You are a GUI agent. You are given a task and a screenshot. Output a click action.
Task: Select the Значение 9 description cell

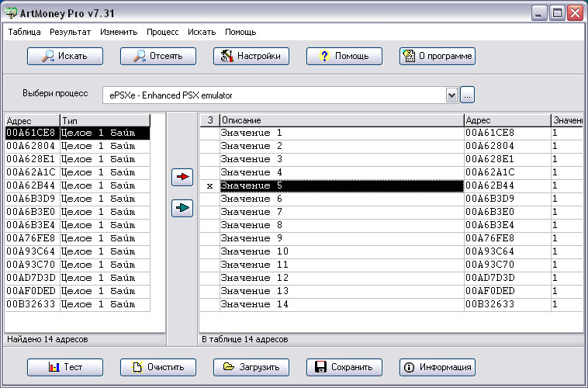click(x=341, y=238)
